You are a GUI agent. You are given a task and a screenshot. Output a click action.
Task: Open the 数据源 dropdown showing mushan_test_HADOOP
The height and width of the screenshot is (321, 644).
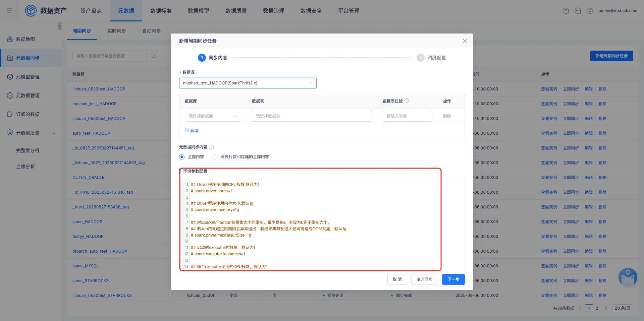pos(248,83)
